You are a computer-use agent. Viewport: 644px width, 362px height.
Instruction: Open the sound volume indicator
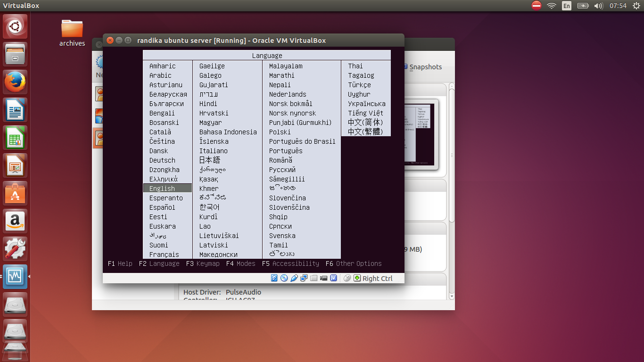(x=599, y=6)
